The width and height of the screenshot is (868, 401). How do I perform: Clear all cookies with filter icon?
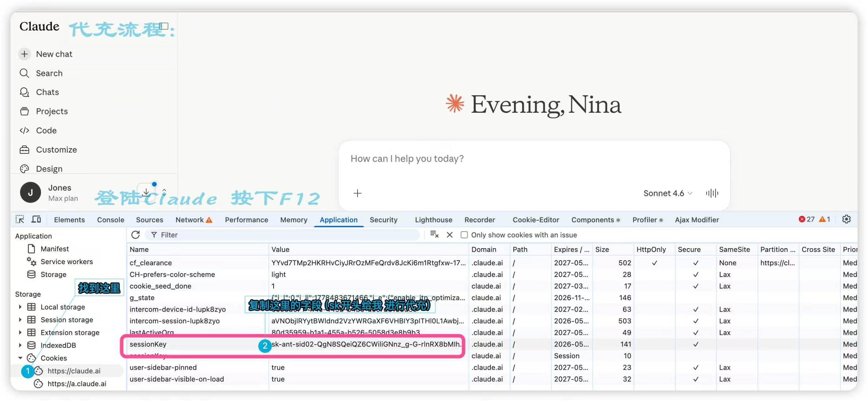(x=434, y=235)
